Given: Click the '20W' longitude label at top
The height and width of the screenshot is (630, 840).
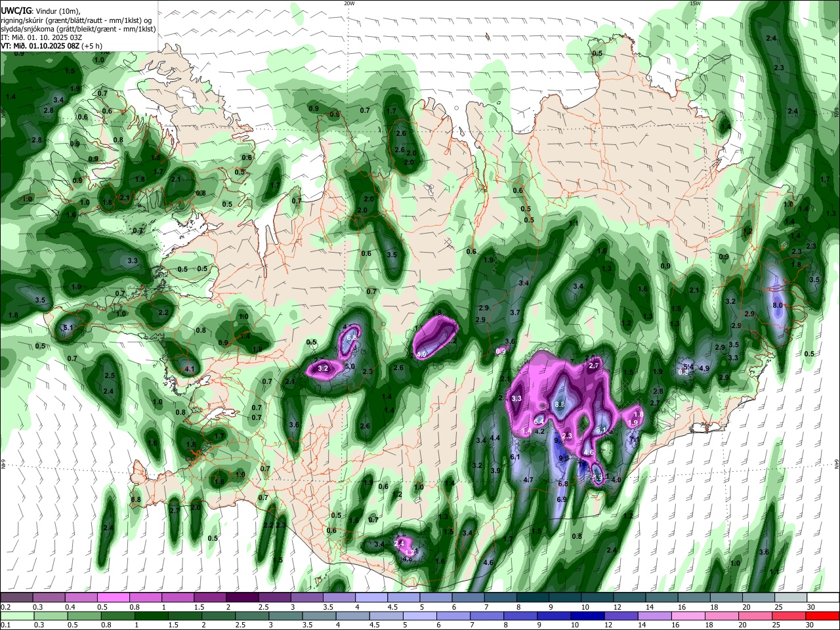Looking at the screenshot, I should coord(349,3).
